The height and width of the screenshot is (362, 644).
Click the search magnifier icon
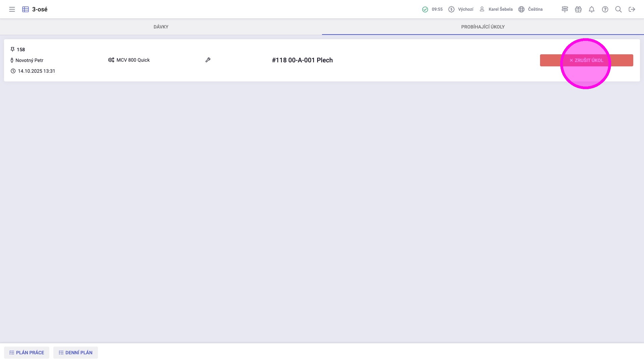coord(619,9)
